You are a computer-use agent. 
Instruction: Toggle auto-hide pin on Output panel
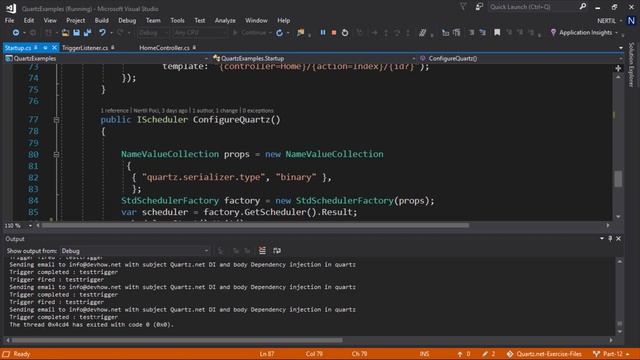pyautogui.click(x=610, y=238)
